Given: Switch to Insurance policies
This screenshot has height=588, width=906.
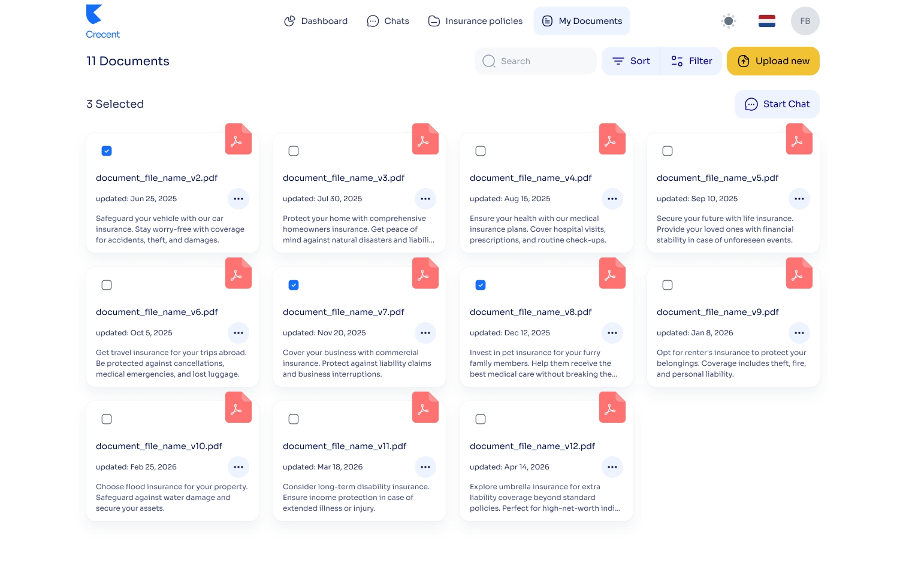Looking at the screenshot, I should pos(475,21).
